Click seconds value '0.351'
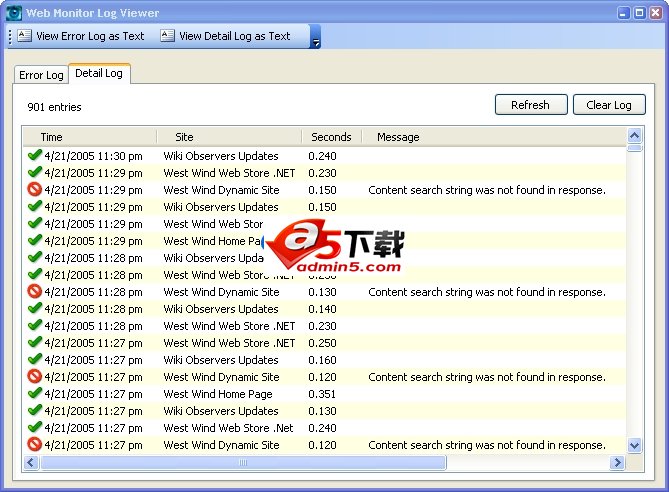 coord(322,394)
